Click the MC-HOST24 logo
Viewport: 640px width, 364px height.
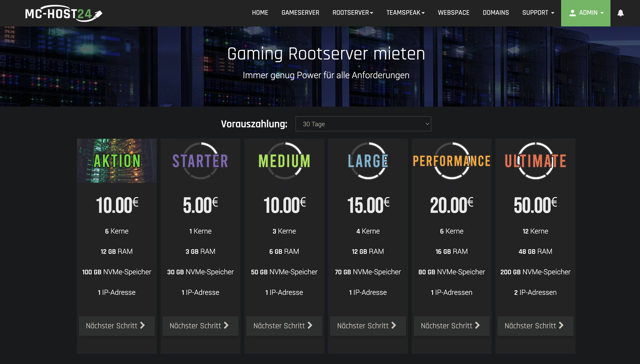point(64,13)
